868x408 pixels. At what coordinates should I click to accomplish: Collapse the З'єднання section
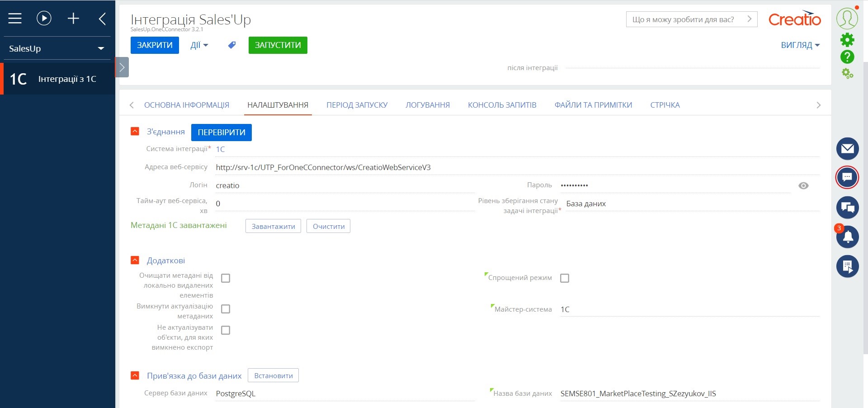coord(135,131)
